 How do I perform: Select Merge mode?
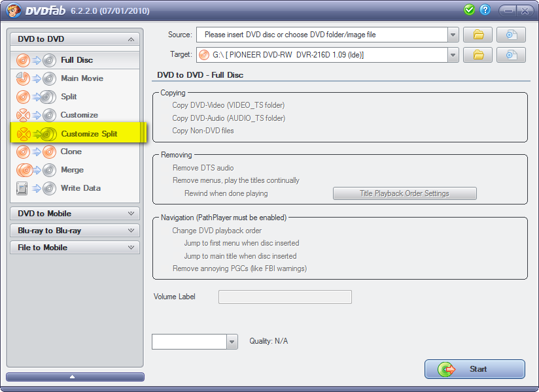tap(75, 170)
